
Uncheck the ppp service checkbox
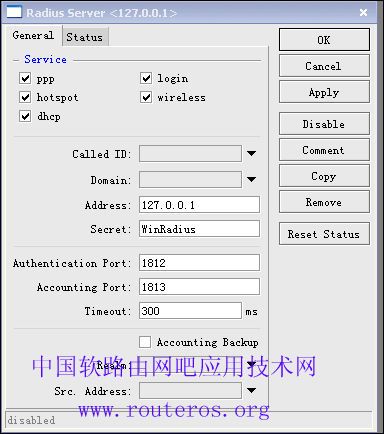(x=25, y=78)
